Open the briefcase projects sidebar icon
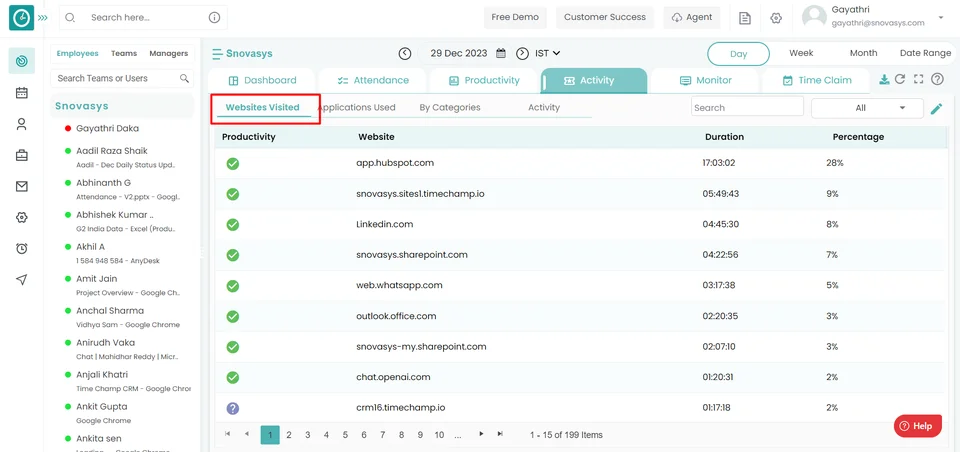This screenshot has height=452, width=960. coord(21,156)
